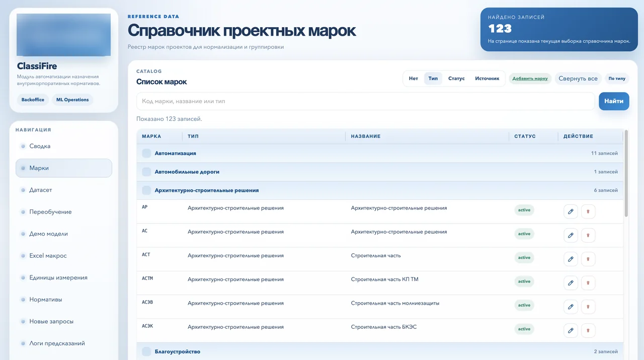The height and width of the screenshot is (360, 644).
Task: Open Excel макрос in the navigation
Action: coord(64,256)
